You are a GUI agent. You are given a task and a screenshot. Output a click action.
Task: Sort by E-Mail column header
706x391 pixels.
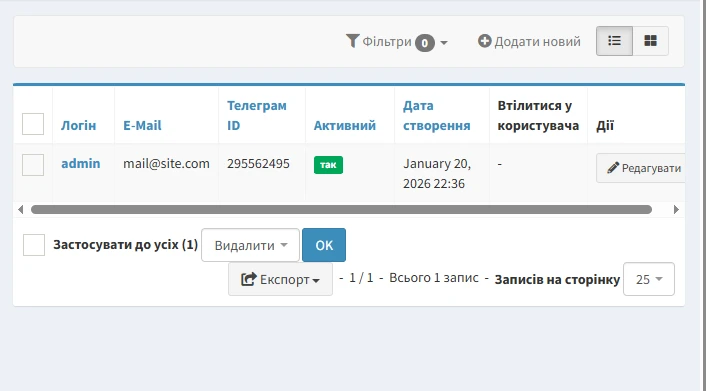coord(142,125)
